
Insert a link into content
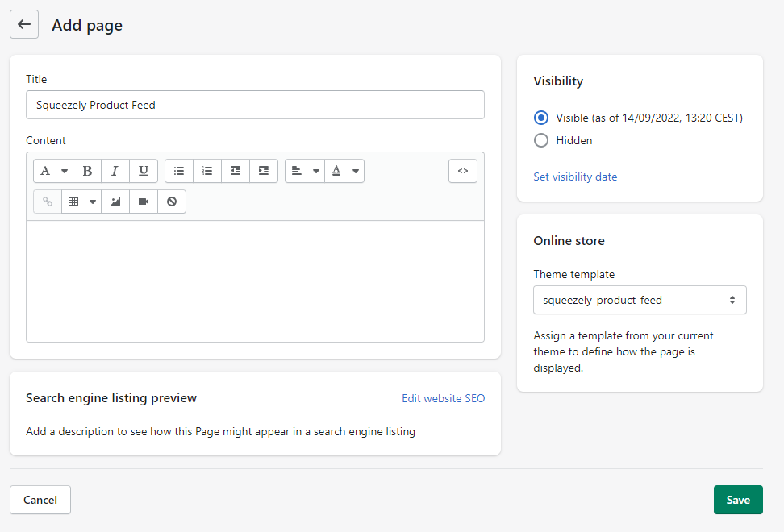tap(48, 202)
